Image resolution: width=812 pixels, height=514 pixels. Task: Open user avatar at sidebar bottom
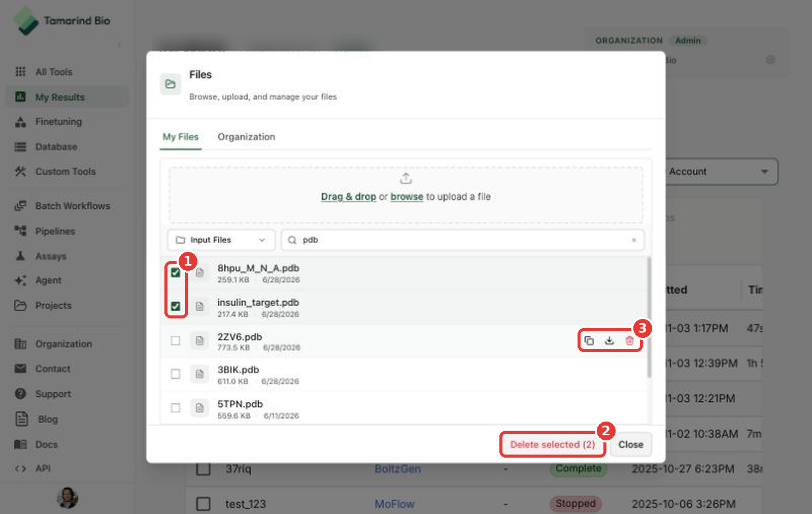(x=67, y=497)
